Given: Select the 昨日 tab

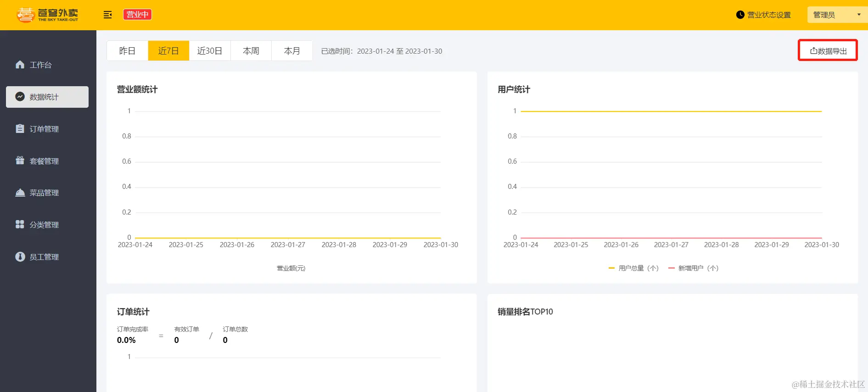Looking at the screenshot, I should point(127,50).
